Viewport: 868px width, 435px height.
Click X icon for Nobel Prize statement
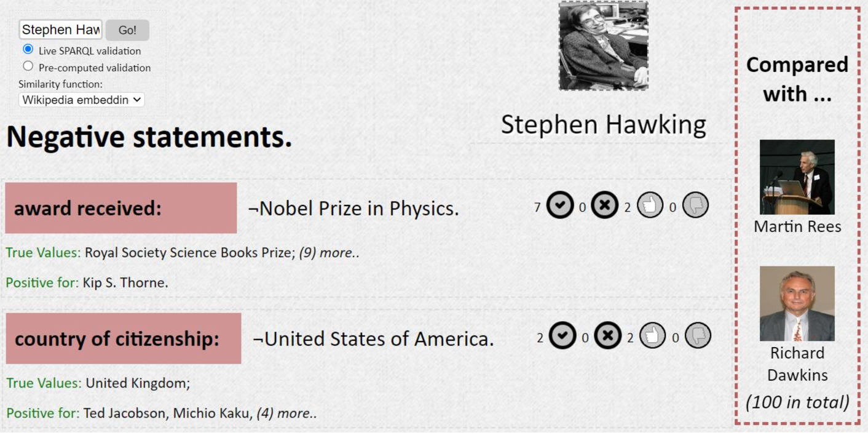coord(605,206)
